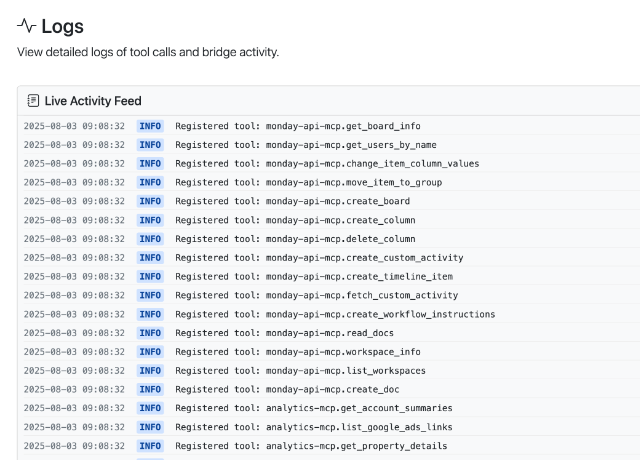Select the Logs page heading
The width and height of the screenshot is (640, 460).
point(62,26)
